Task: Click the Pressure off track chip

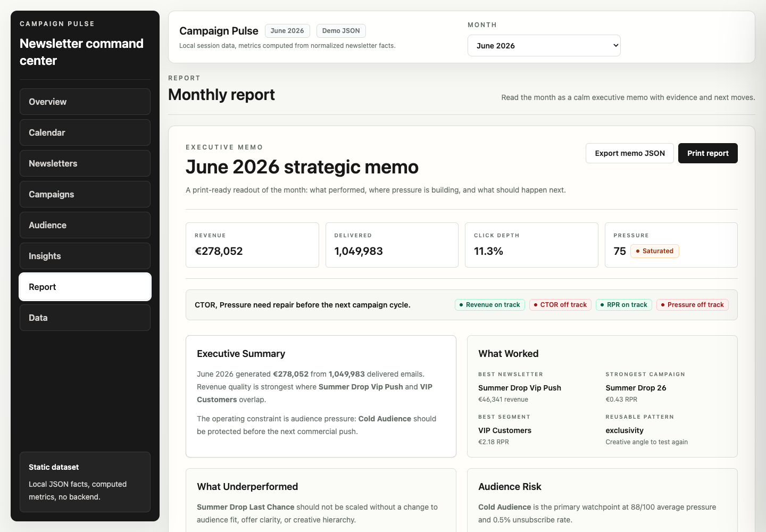Action: coord(692,305)
